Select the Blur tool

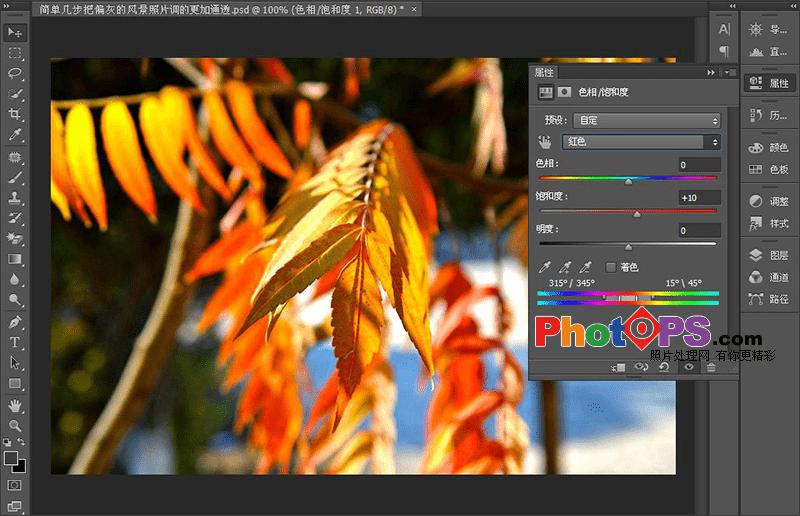[x=15, y=279]
